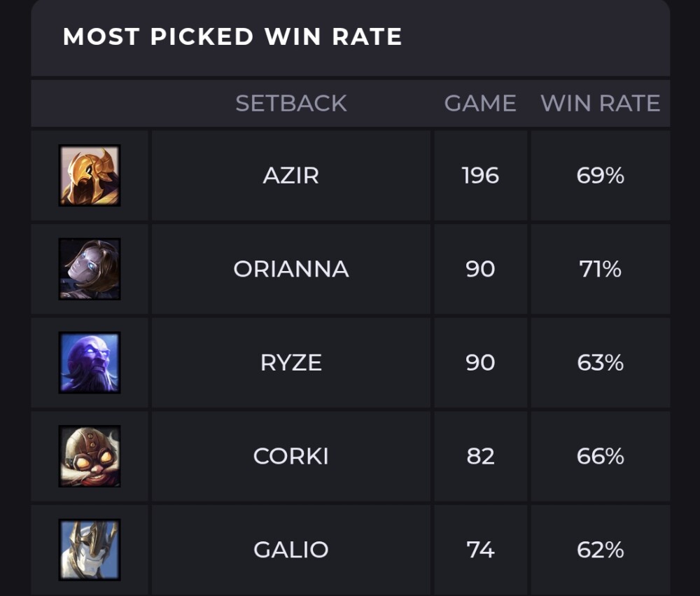The height and width of the screenshot is (596, 700).
Task: Click Corki's 82 games cell
Action: pyautogui.click(x=480, y=457)
